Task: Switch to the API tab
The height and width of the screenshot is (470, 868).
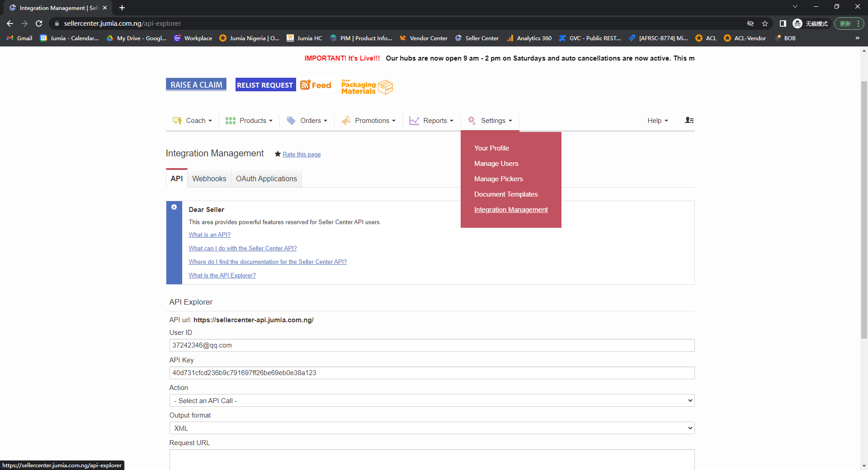Action: 177,179
